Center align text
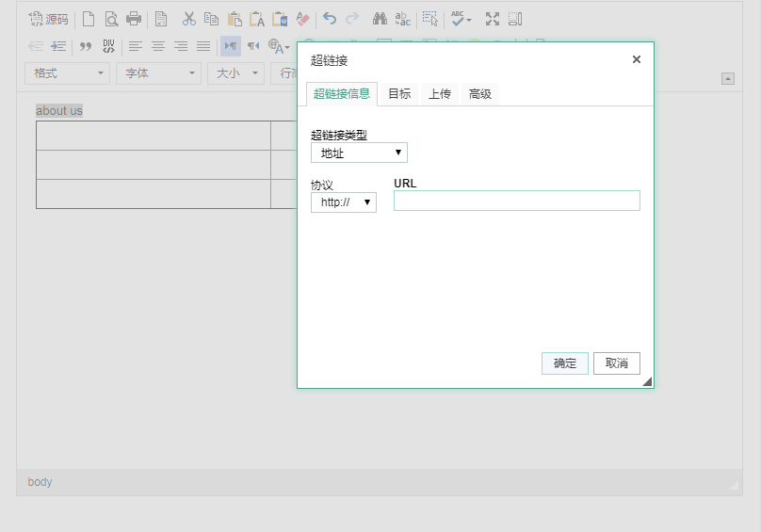Image resolution: width=761 pixels, height=532 pixels. click(158, 46)
